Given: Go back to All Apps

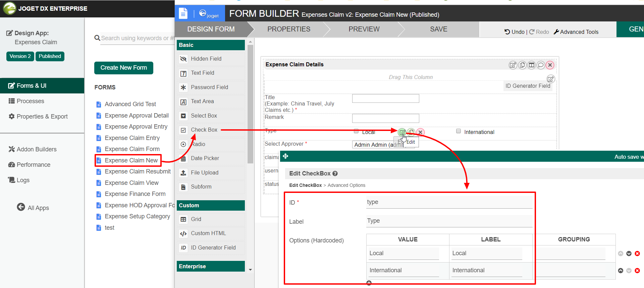Looking at the screenshot, I should [x=33, y=208].
